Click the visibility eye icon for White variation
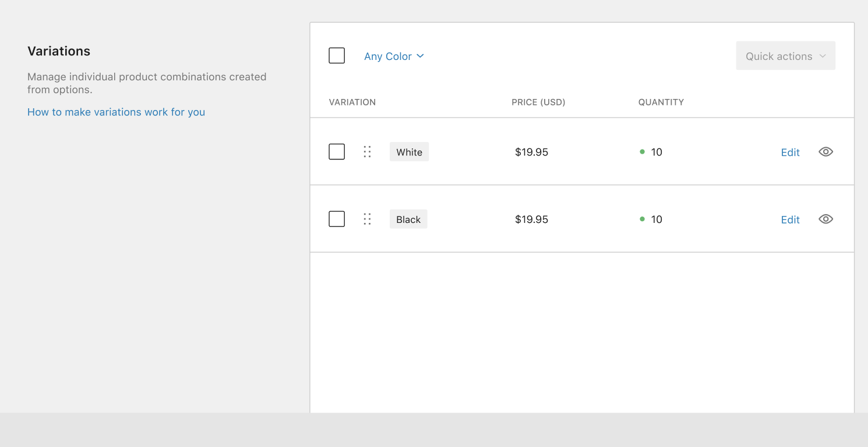 click(825, 152)
